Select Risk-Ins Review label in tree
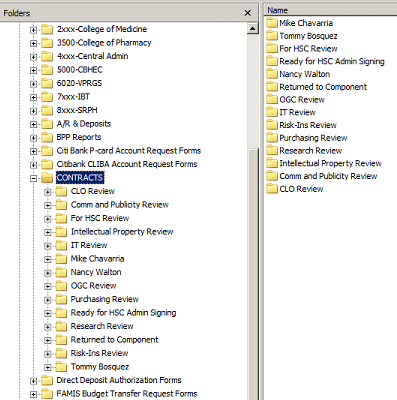Screen dimensions: 397x400 click(x=99, y=353)
